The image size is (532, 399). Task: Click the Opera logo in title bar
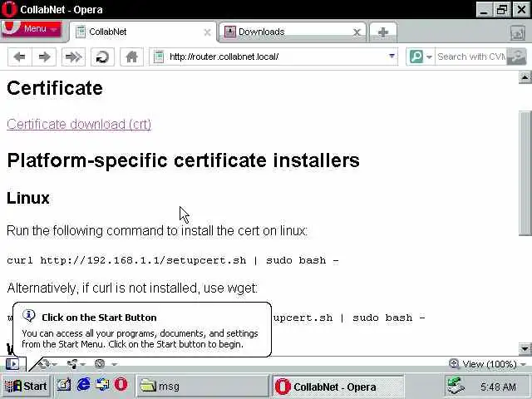[x=9, y=9]
